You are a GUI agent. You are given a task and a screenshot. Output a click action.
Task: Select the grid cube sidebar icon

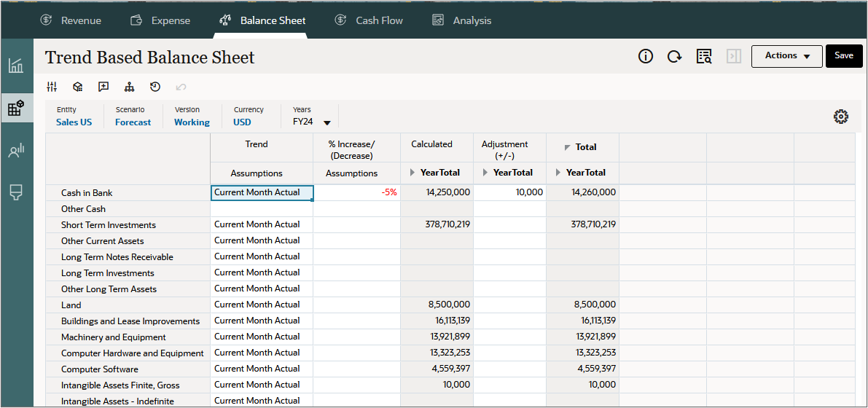(16, 108)
